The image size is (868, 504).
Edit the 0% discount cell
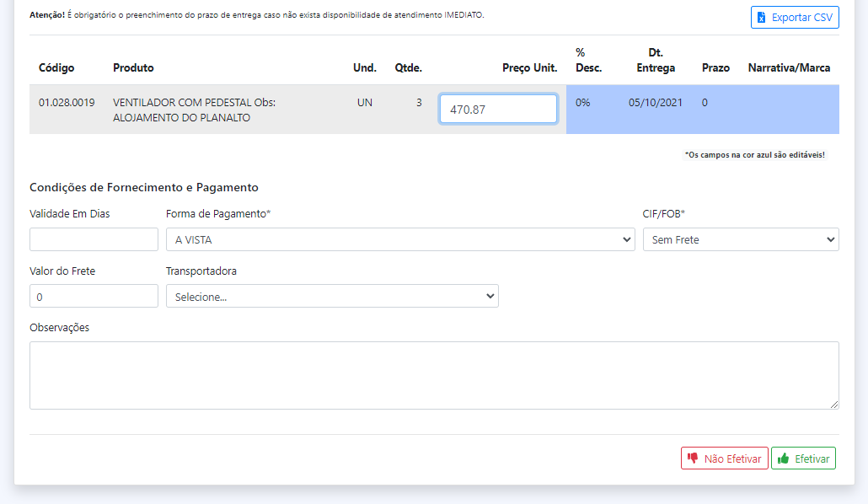[583, 103]
